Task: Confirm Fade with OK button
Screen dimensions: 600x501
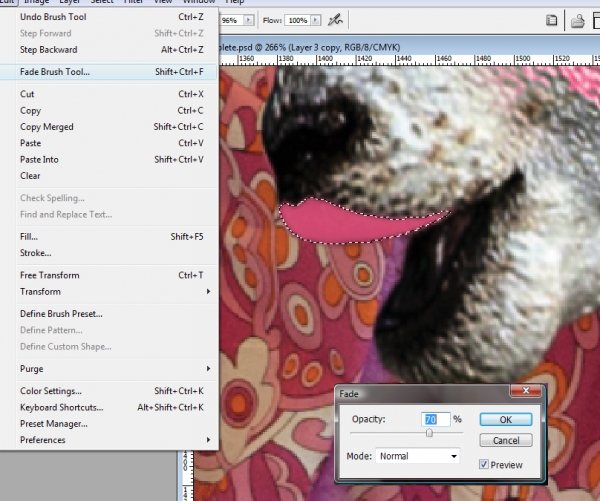Action: point(506,419)
